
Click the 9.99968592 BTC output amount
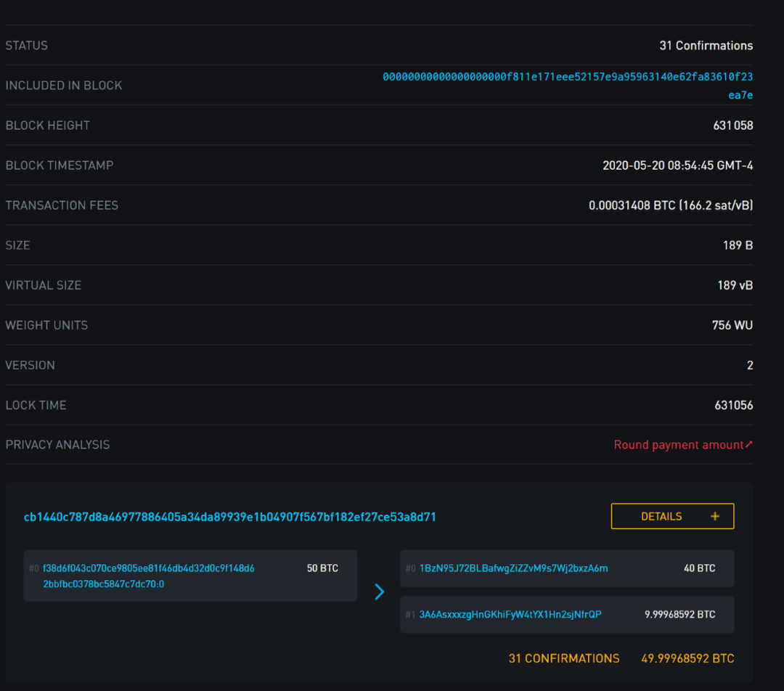coord(679,615)
